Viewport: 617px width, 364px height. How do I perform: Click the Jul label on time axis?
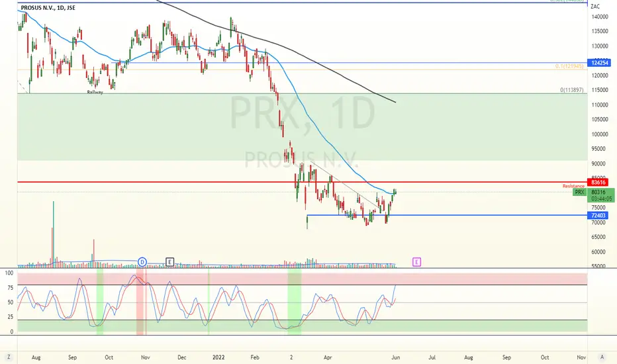tap(432, 357)
